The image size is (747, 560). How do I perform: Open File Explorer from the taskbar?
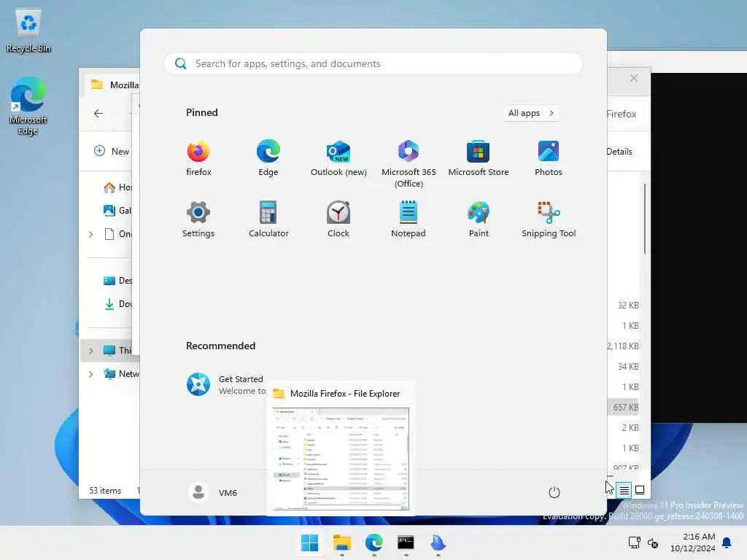point(341,542)
